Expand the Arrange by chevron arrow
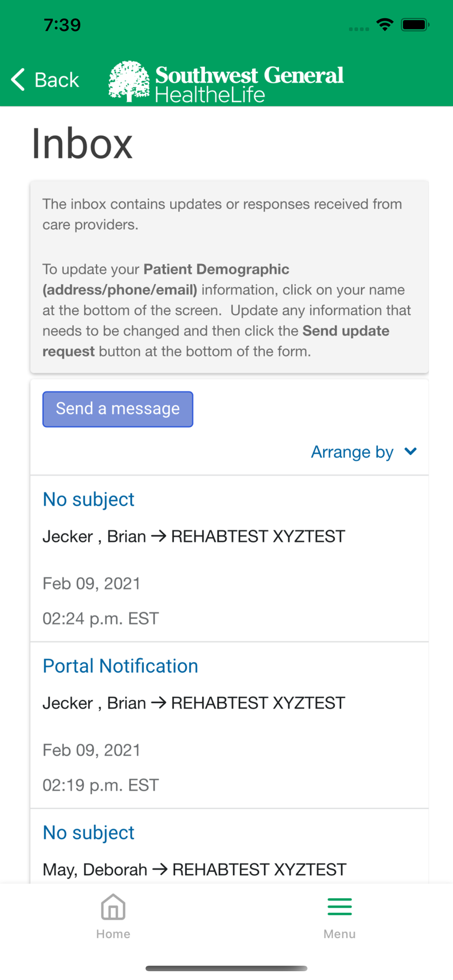The image size is (453, 980). (411, 451)
